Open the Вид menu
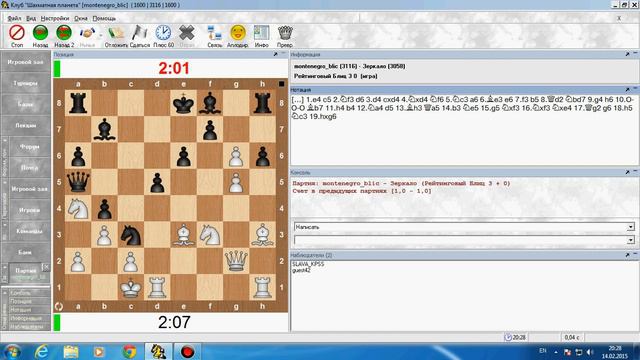This screenshot has height=360, width=640. 31,18
